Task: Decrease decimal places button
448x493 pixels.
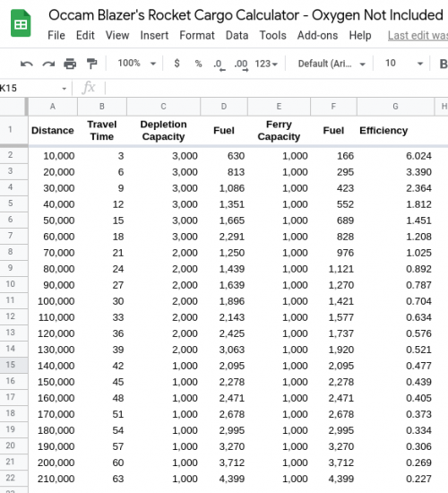Action: coord(219,65)
